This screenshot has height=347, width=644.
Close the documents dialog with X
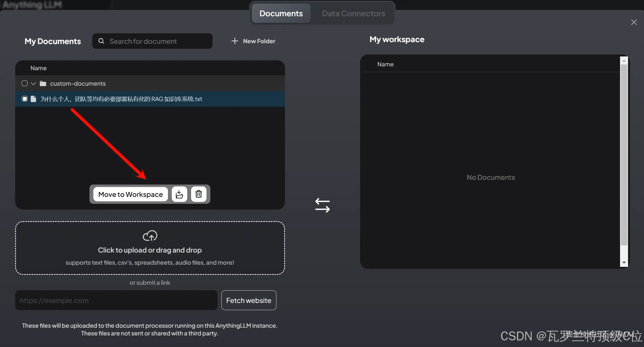(634, 22)
